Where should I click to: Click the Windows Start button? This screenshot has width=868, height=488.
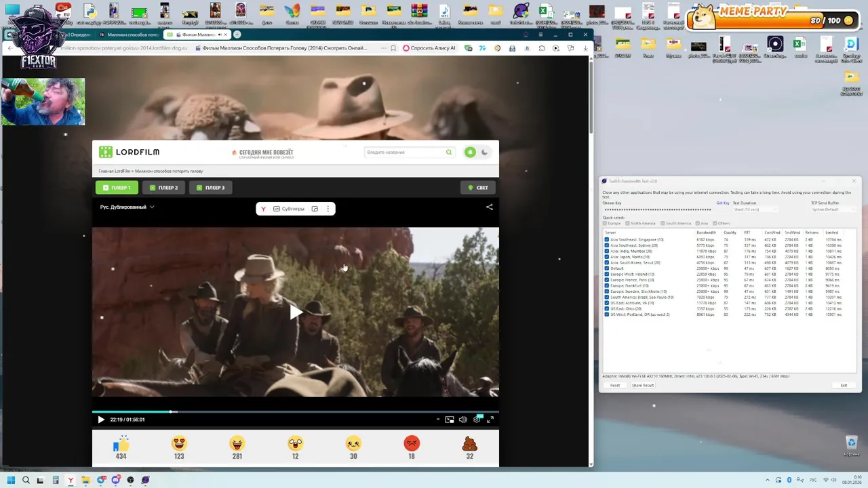11,480
